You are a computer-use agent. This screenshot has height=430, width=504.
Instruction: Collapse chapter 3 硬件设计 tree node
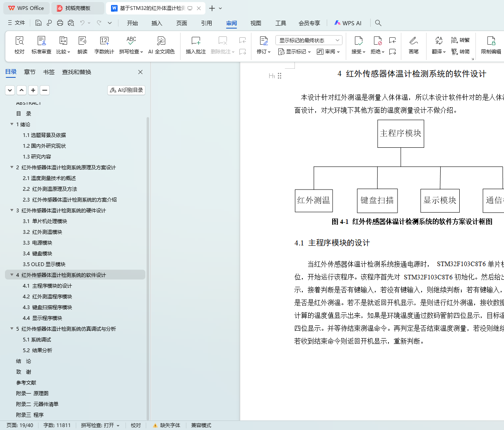tap(12, 210)
